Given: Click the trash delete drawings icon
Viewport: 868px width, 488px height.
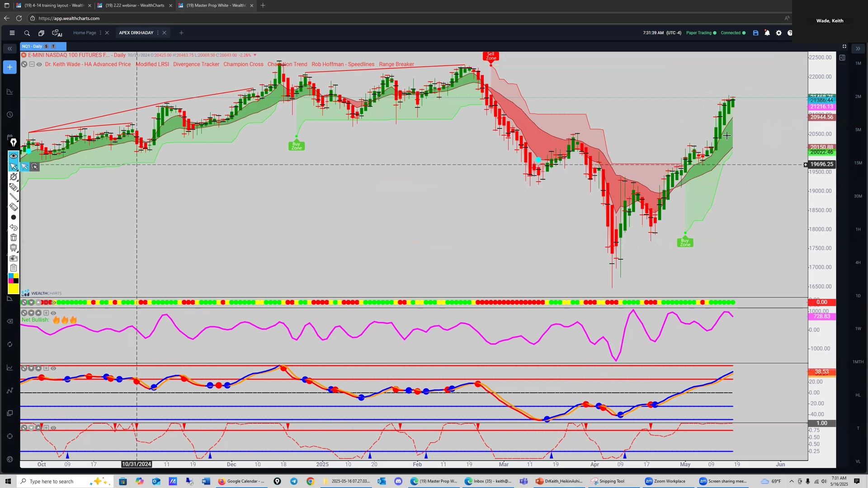Looking at the screenshot, I should [x=14, y=238].
